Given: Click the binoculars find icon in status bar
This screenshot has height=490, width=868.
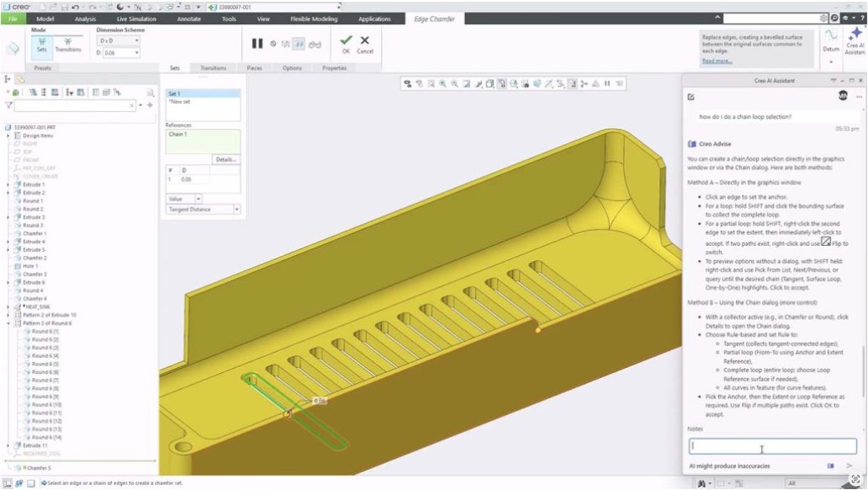Looking at the screenshot, I should [x=701, y=483].
